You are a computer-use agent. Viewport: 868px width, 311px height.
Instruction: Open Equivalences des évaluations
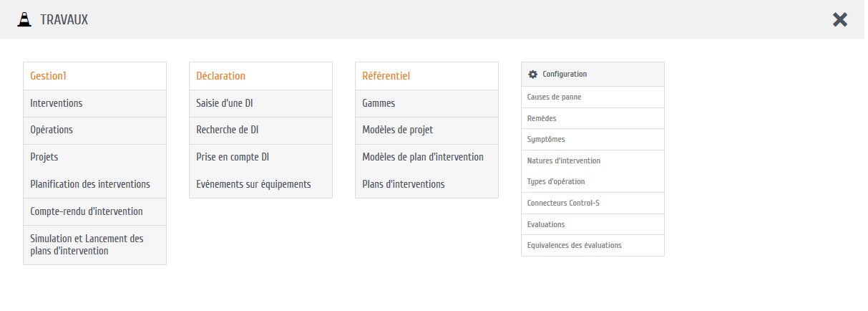pyautogui.click(x=575, y=245)
